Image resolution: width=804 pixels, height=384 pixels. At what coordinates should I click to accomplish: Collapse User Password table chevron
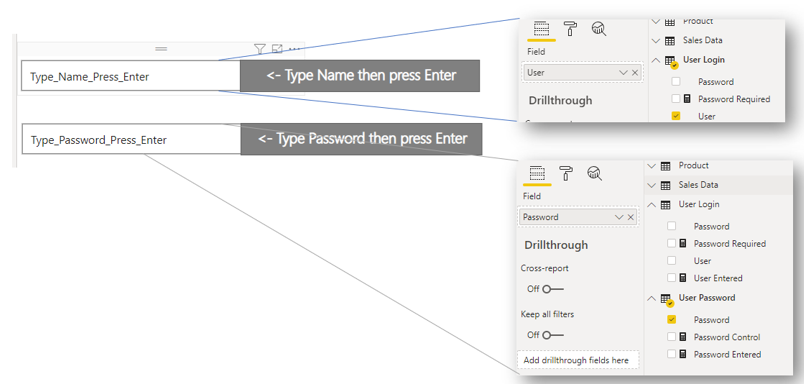tap(651, 298)
